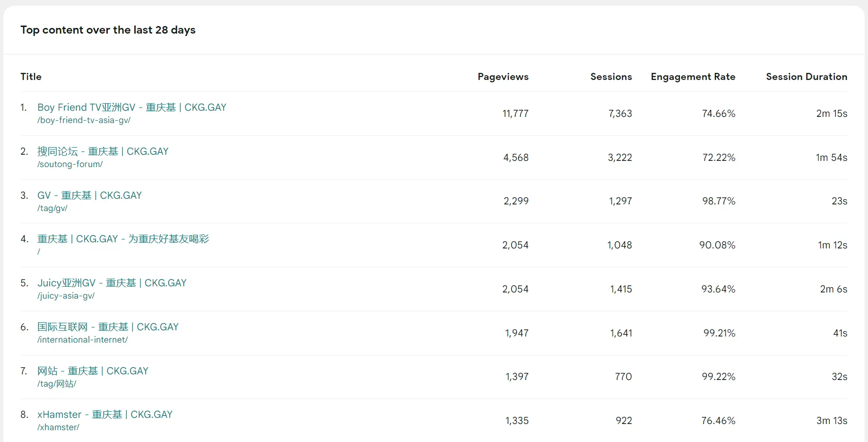Click the /soutong-forum/ URL path
This screenshot has height=442, width=868.
point(70,164)
